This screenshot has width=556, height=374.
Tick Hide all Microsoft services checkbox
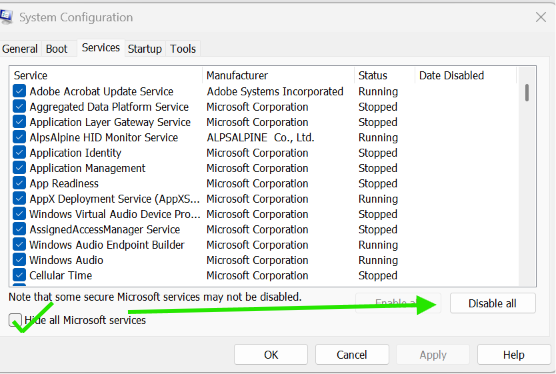click(15, 320)
